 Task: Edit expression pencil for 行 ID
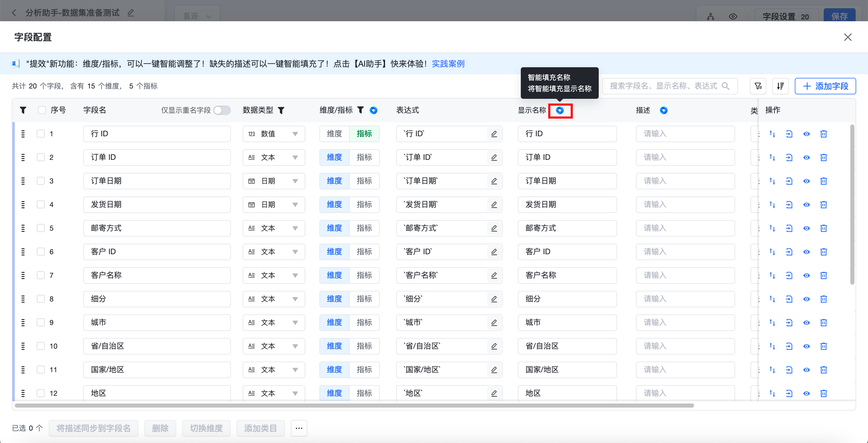494,134
